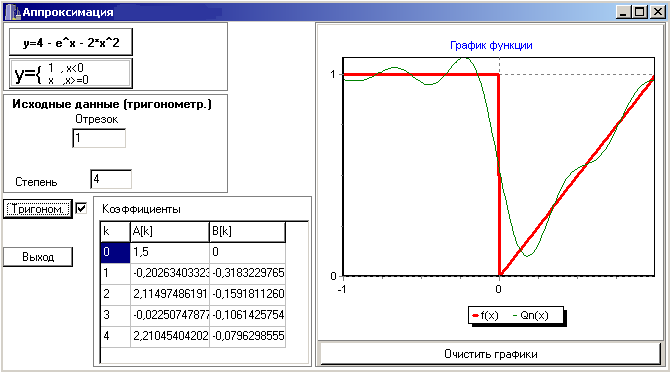Image resolution: width=670 pixels, height=372 pixels.
Task: Select cell -0,1591811260
Action: click(247, 294)
